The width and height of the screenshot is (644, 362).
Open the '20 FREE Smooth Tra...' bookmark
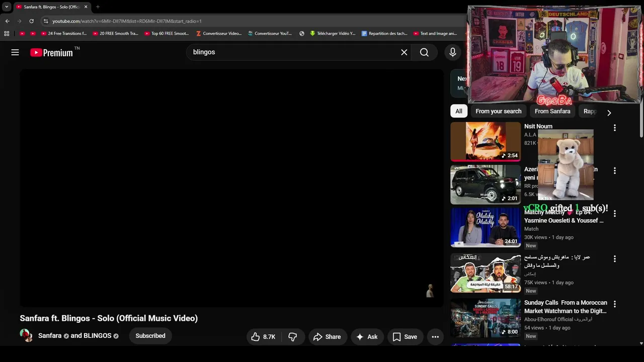point(115,34)
